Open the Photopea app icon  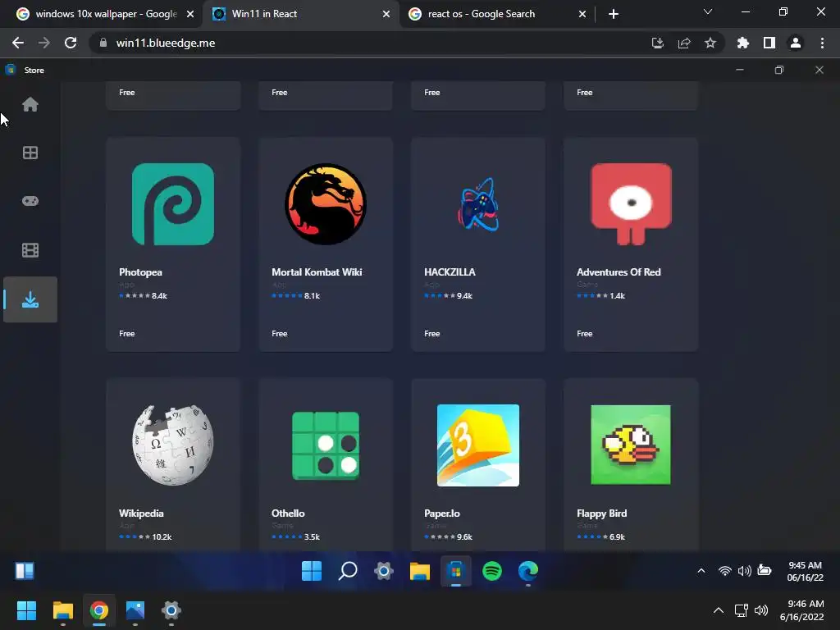[173, 204]
